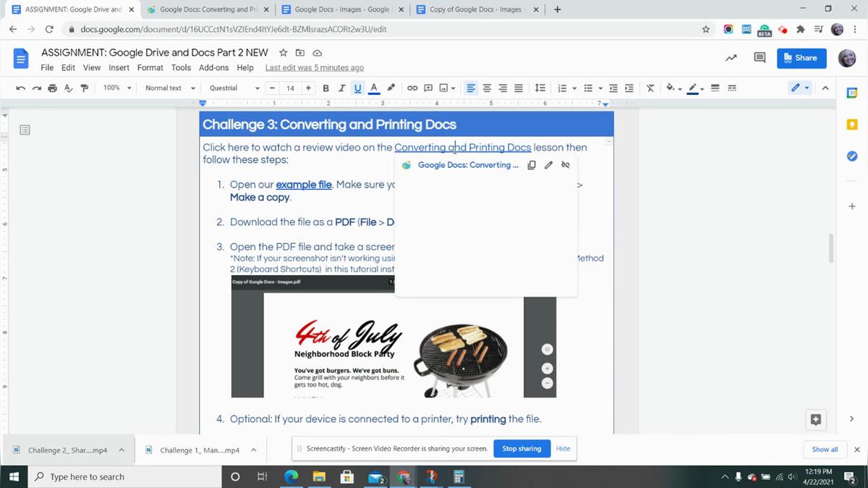Edit link with the pencil icon

[x=548, y=165]
